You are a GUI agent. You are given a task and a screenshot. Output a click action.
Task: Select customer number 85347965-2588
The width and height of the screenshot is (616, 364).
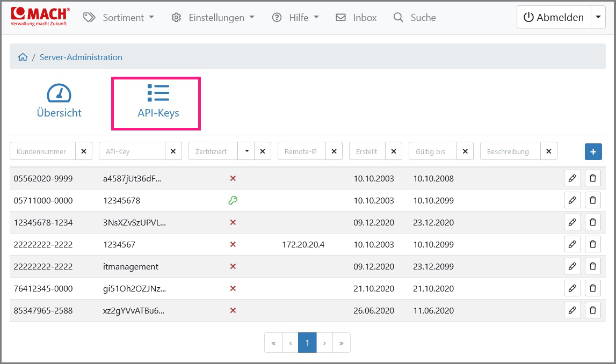point(43,310)
